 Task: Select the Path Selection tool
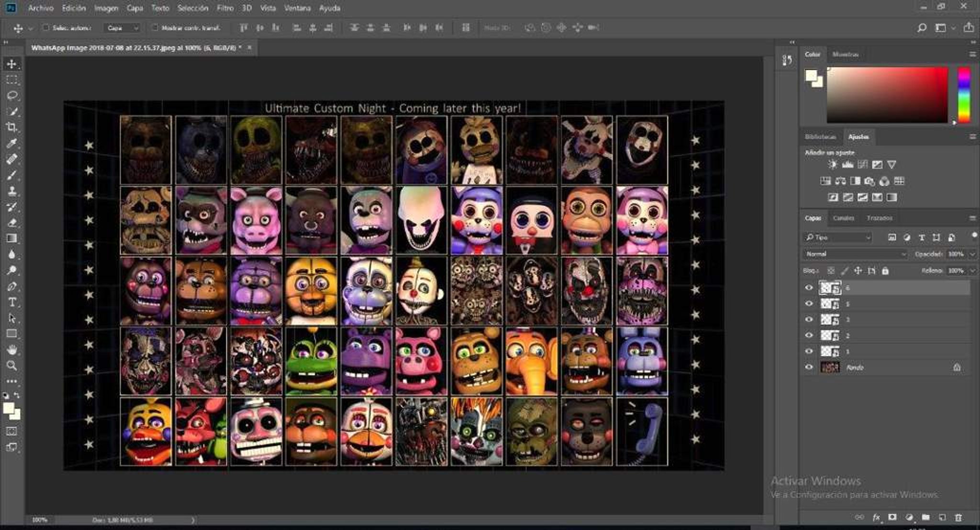point(12,318)
